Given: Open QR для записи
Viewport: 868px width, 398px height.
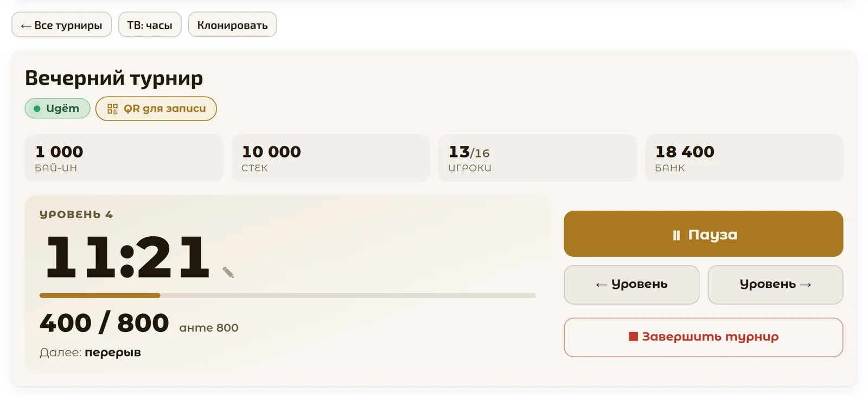Looking at the screenshot, I should pos(156,109).
